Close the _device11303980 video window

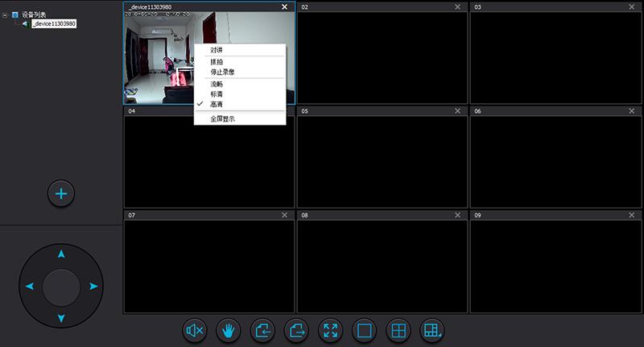285,7
